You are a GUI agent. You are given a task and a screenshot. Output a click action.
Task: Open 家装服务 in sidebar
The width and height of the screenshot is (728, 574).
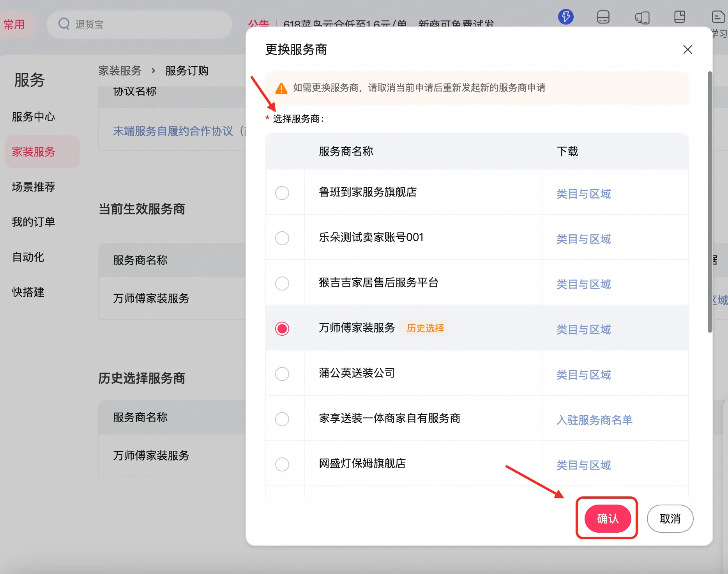pos(42,152)
